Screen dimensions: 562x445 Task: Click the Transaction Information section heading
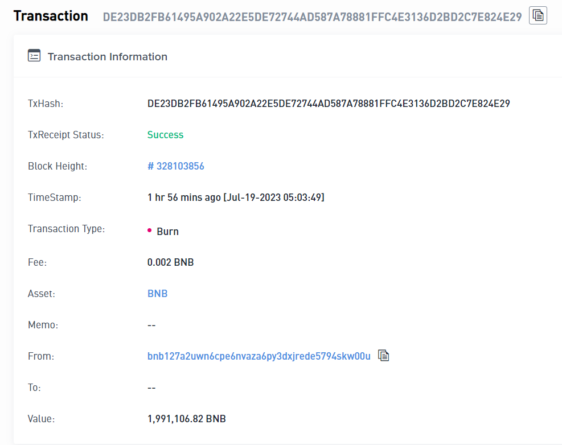point(108,57)
